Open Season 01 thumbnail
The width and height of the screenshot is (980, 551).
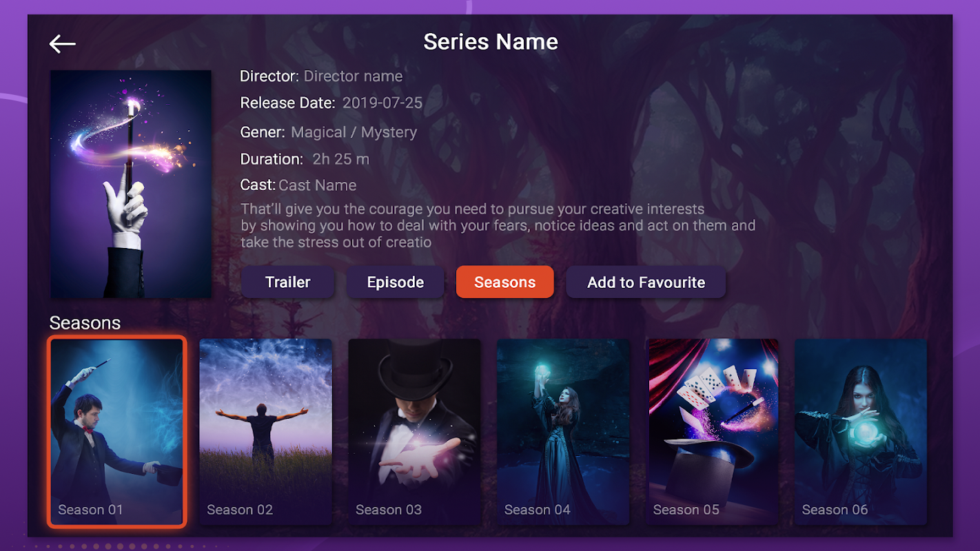click(x=117, y=432)
